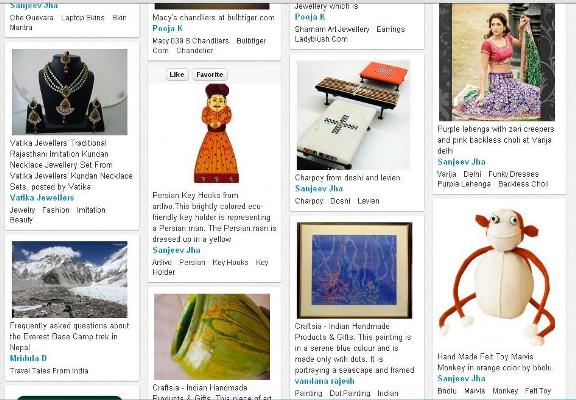Click the Like button on Persian Key Hooks
The height and width of the screenshot is (400, 576).
(177, 75)
